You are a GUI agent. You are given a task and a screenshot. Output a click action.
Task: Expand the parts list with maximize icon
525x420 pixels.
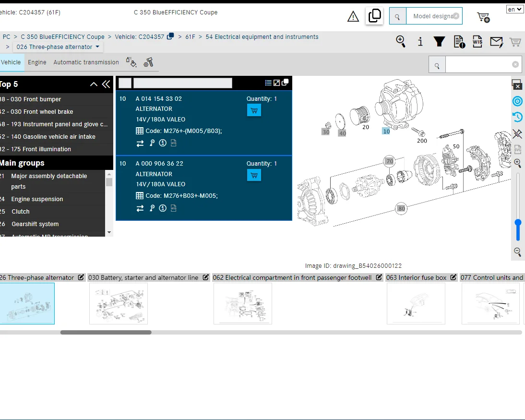[276, 83]
